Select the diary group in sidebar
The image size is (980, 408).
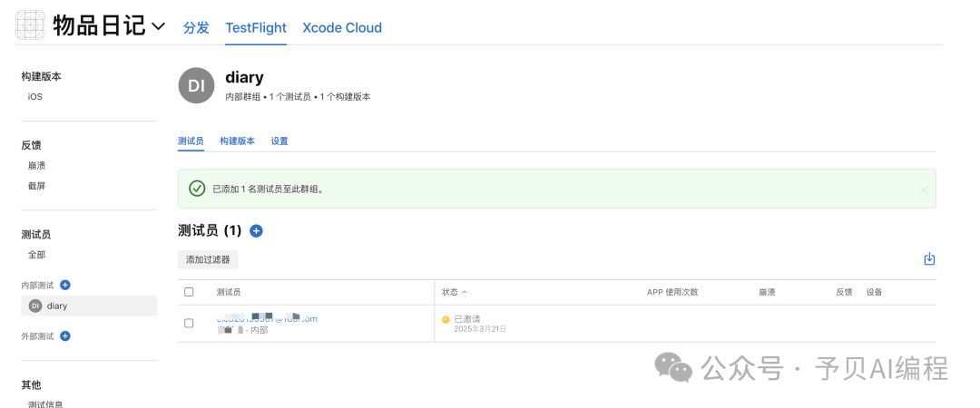[x=57, y=306]
